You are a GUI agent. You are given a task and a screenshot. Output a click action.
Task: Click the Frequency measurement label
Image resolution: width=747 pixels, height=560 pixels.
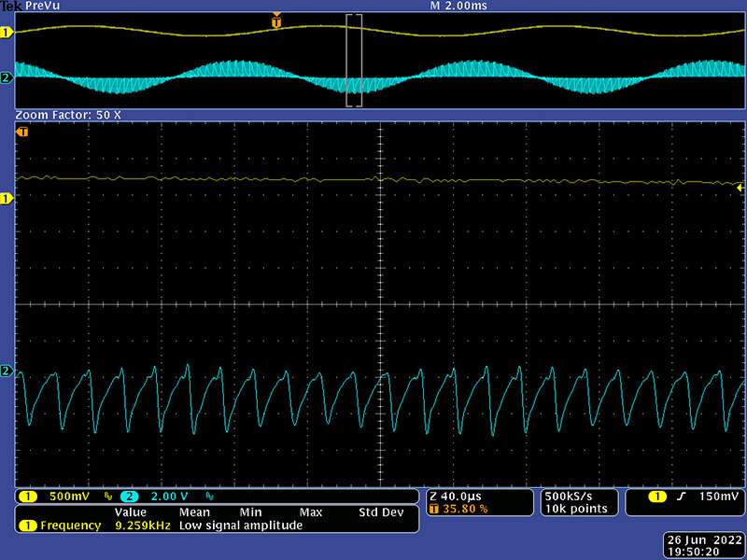point(71,525)
